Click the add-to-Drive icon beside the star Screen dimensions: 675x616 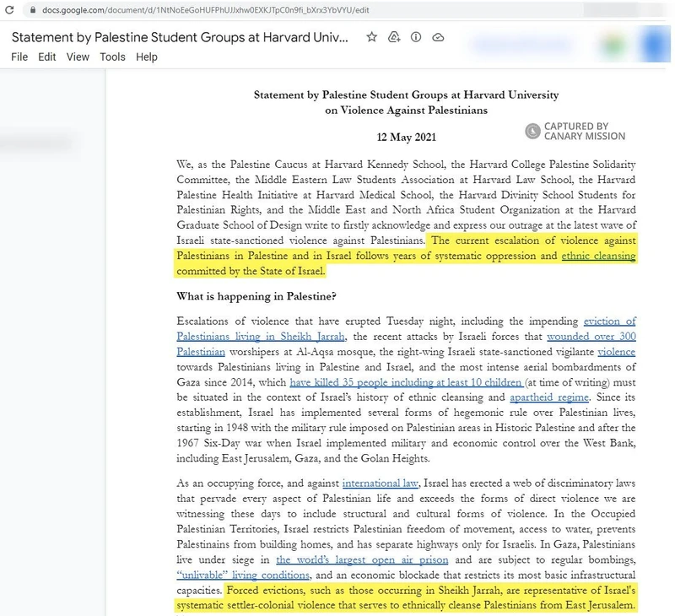coord(393,38)
